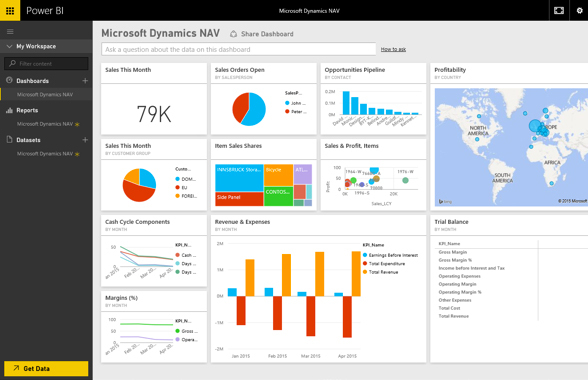Collapse the My Workspace chevron

click(x=9, y=46)
